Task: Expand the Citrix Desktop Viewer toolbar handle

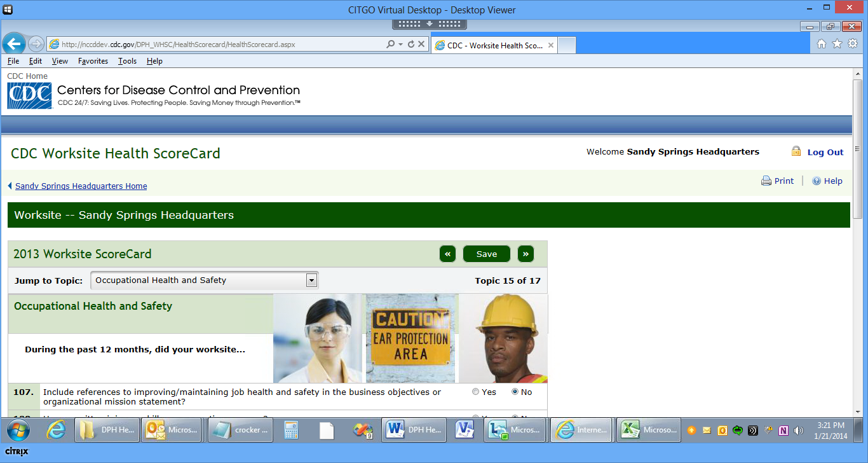Action: click(x=430, y=24)
